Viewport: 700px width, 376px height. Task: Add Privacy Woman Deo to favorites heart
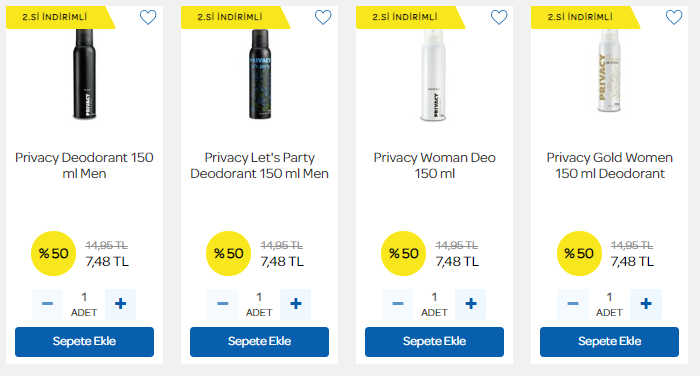[499, 17]
